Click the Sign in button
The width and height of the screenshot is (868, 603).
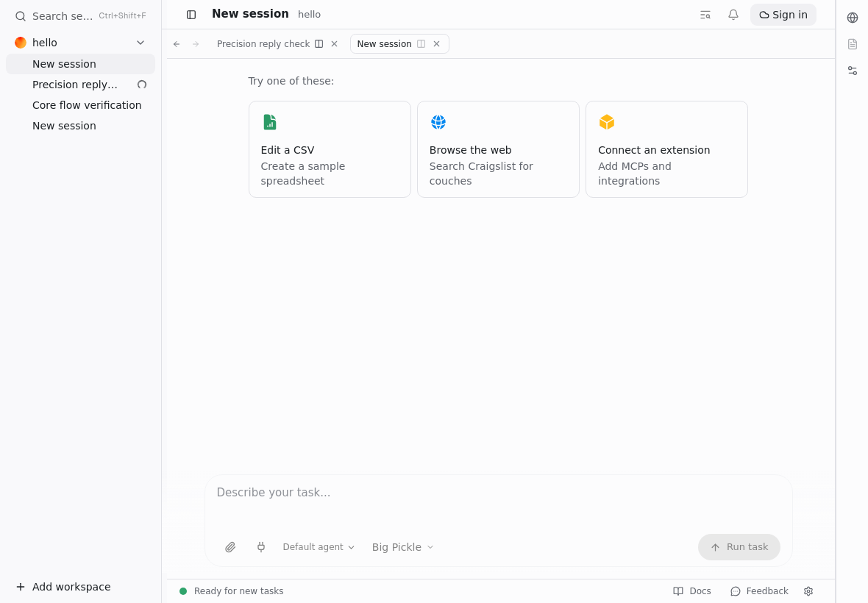783,15
